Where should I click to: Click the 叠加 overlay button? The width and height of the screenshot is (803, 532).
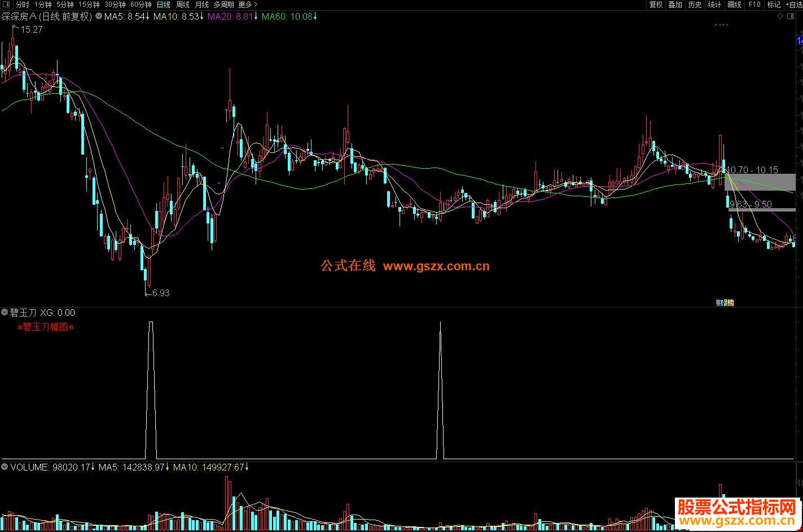(x=675, y=5)
